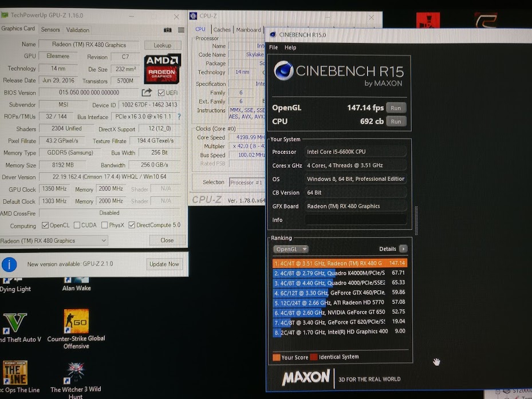Select the CPU tab in CPU-Z
Viewport: 532px width, 399px height.
coord(200,29)
